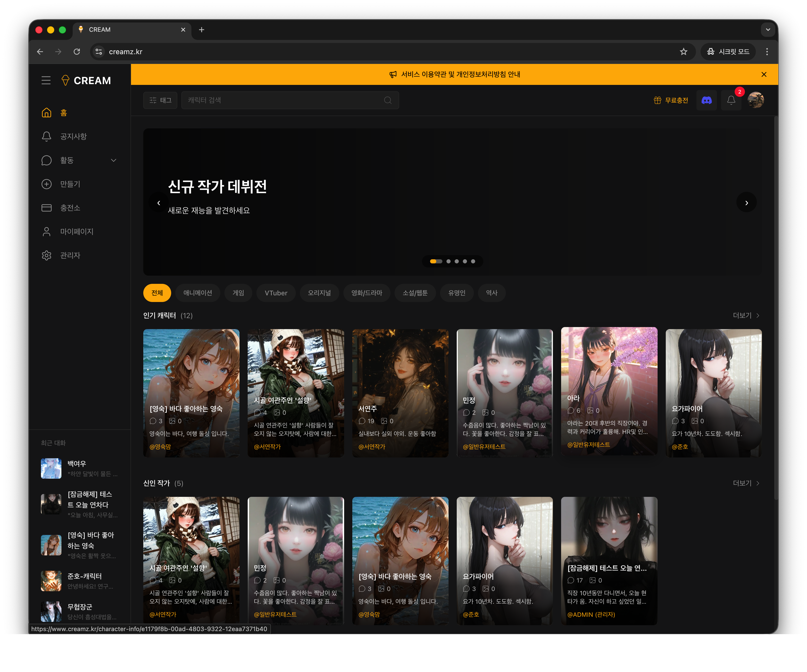
Task: Reload the page with refresh icon
Action: [77, 51]
